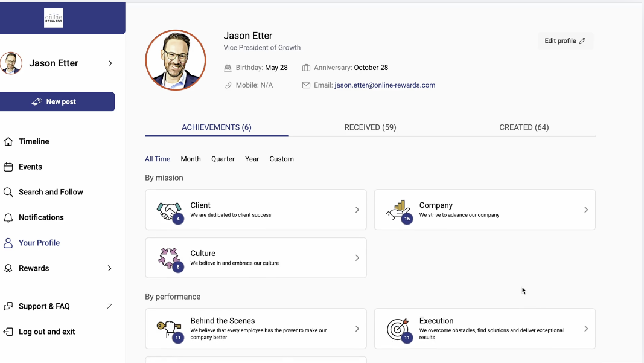The image size is (644, 363).
Task: Open the Company mission card arrow
Action: click(585, 210)
